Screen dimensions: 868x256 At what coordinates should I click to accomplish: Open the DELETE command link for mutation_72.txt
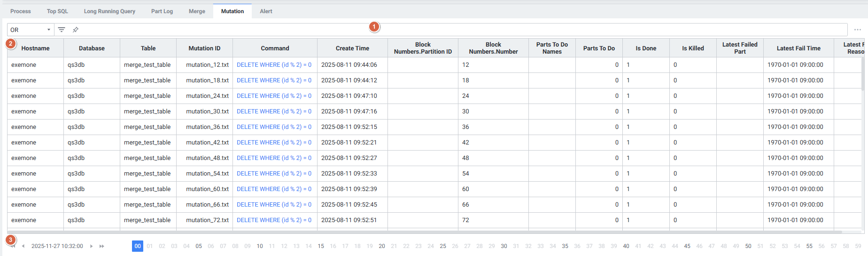tap(274, 220)
